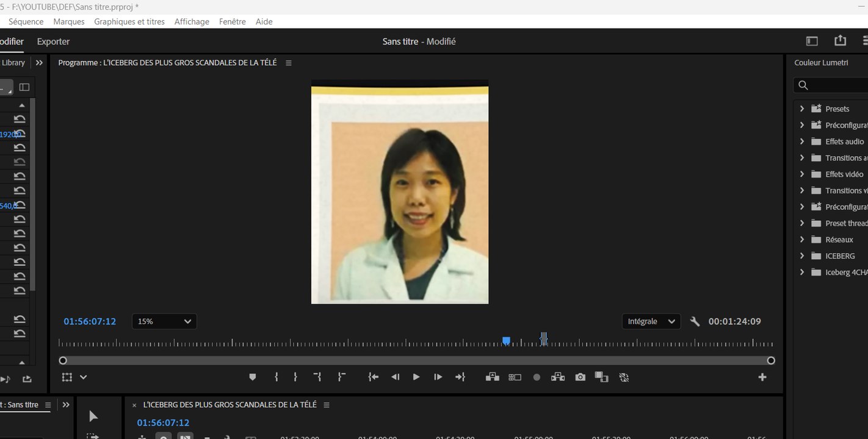Click the blue playhead in Program ruler
The height and width of the screenshot is (439, 868).
point(506,341)
